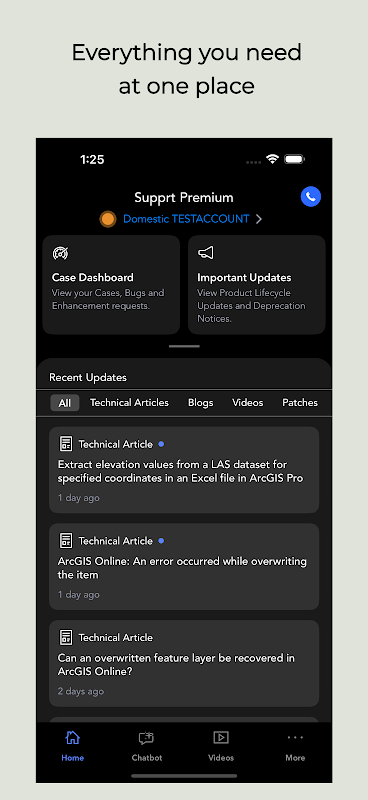Tap unread blue dot on overwriting error article

[x=161, y=541]
